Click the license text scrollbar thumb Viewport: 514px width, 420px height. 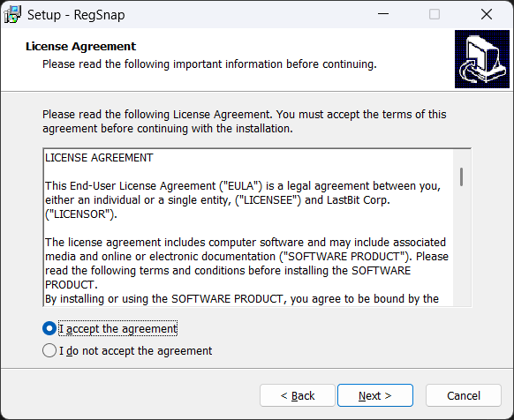462,176
